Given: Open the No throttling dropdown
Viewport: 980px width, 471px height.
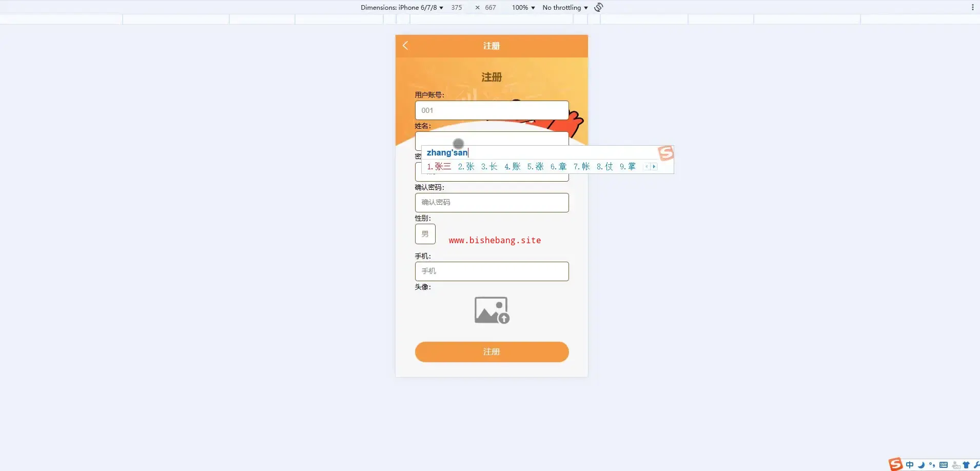Looking at the screenshot, I should [x=565, y=7].
